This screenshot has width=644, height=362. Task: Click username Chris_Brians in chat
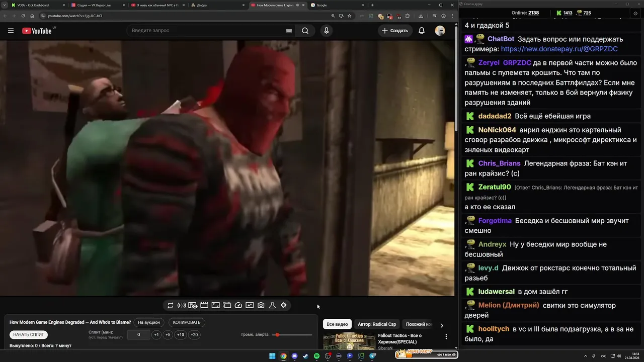pyautogui.click(x=499, y=163)
